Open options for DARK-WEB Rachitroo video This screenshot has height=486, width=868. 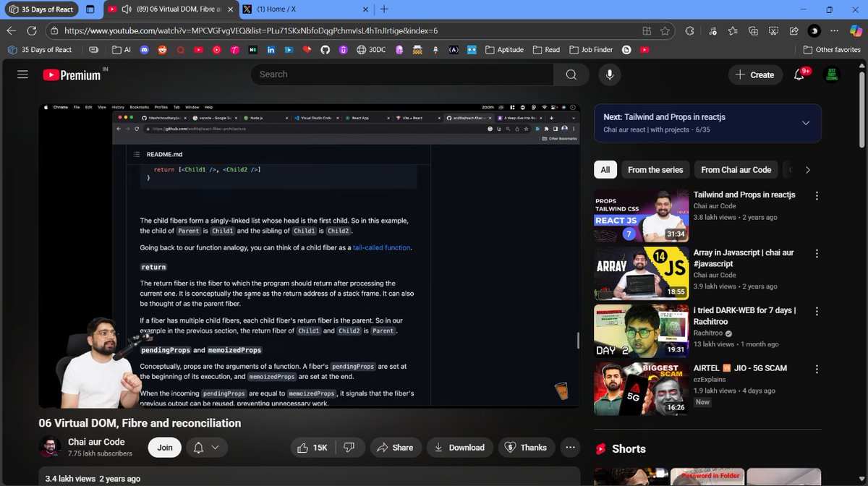(817, 312)
